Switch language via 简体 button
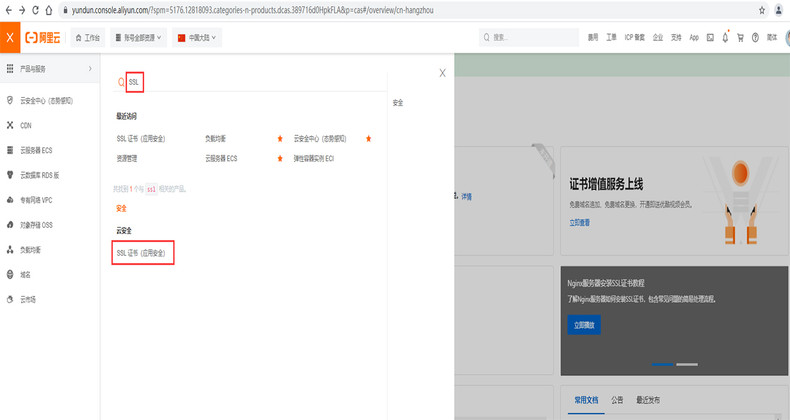The width and height of the screenshot is (790, 420). [x=772, y=37]
